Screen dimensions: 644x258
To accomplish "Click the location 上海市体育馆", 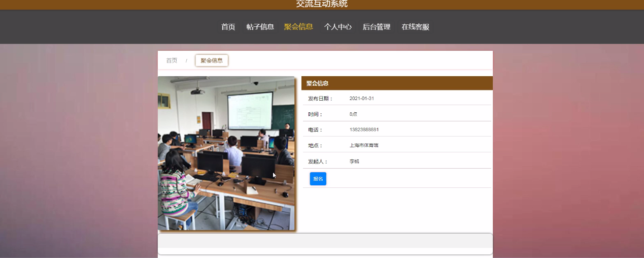I will [x=363, y=145].
